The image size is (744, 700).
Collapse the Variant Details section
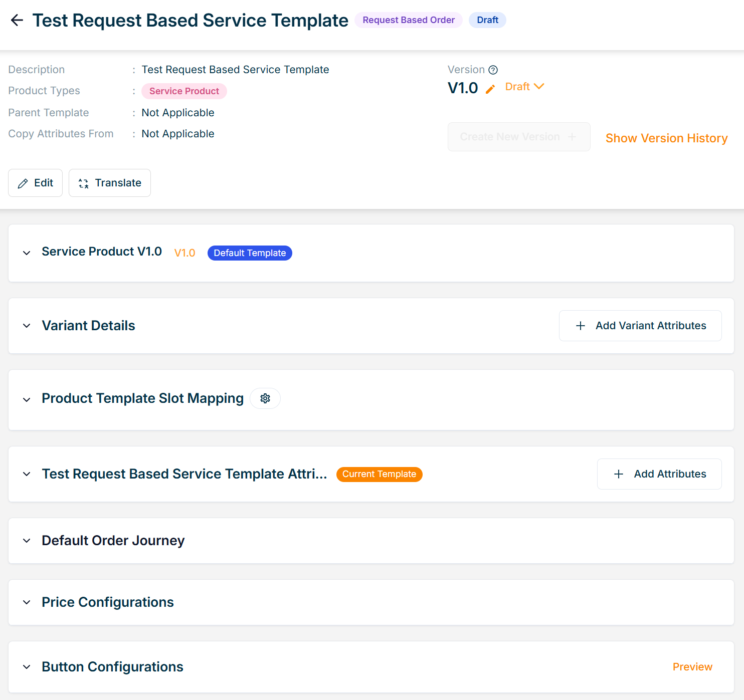27,326
